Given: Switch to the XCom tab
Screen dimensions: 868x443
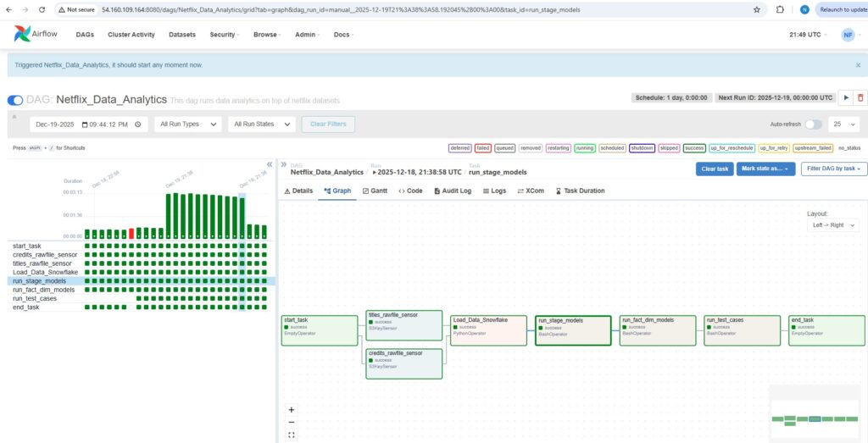Looking at the screenshot, I should [x=531, y=191].
